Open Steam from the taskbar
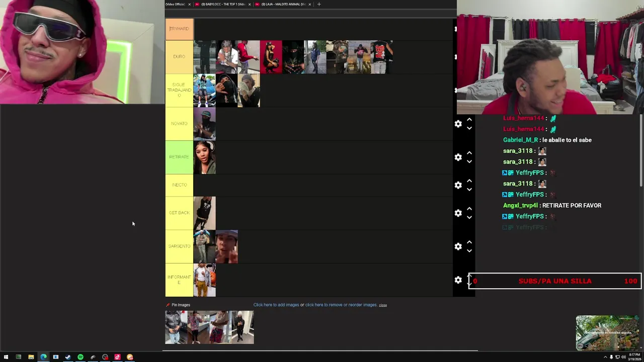Screen dimensions: 644x362 click(68, 357)
